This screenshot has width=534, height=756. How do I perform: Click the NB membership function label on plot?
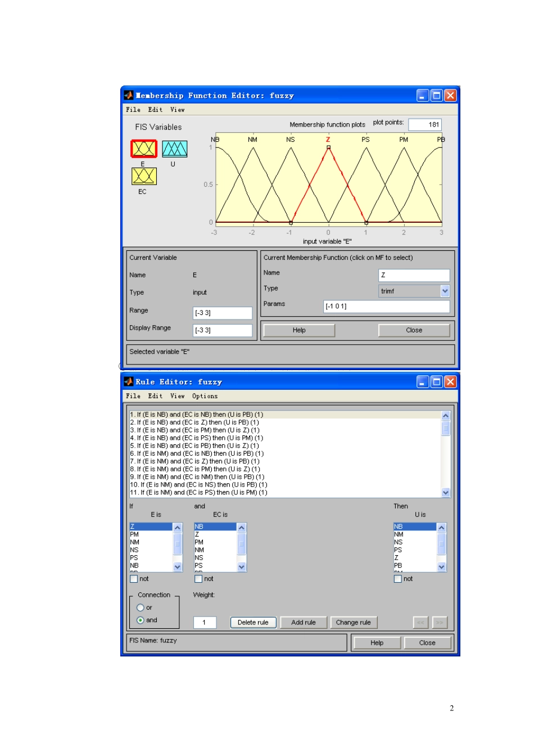click(215, 139)
